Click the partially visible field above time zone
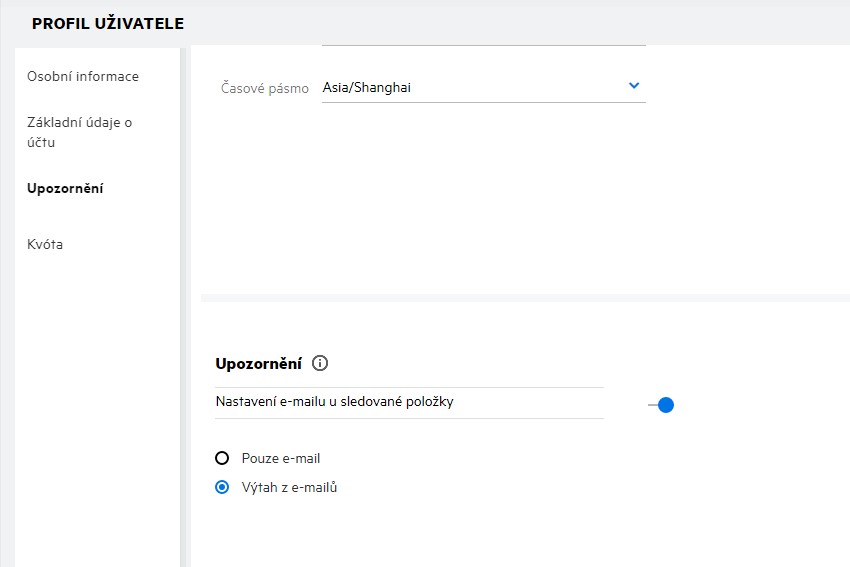 pyautogui.click(x=484, y=43)
